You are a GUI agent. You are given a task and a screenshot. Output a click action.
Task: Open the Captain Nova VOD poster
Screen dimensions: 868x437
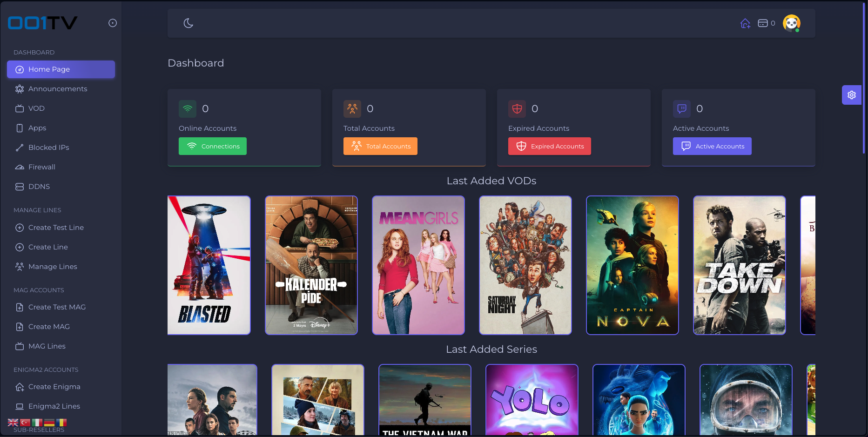pos(632,265)
